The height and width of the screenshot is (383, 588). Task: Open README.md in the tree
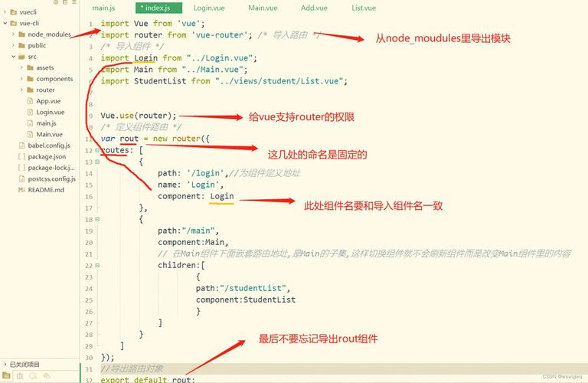coord(46,190)
